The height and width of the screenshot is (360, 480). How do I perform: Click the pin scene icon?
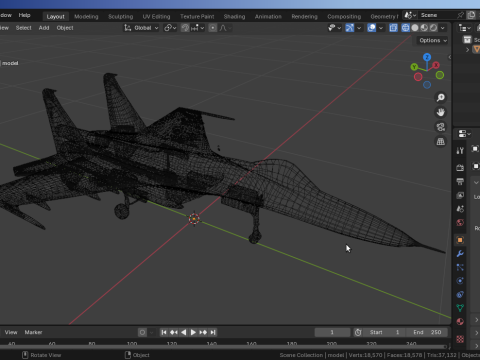coord(460,15)
